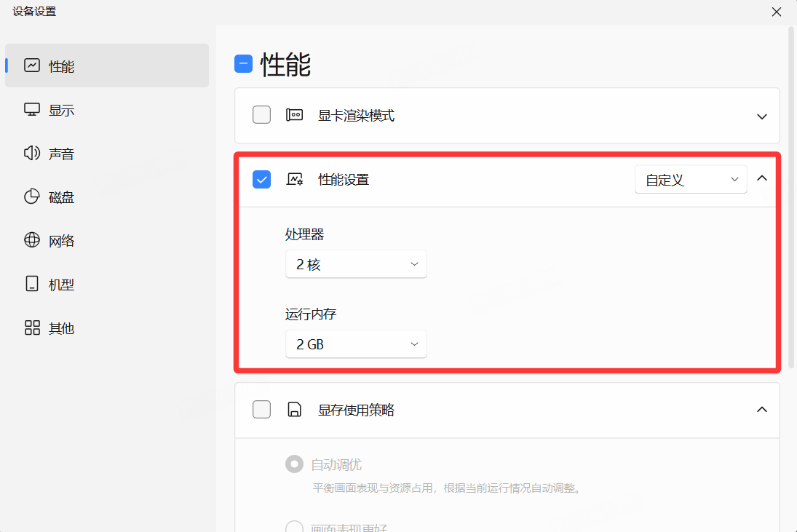Click the 磁盘 pie chart icon
The width and height of the screenshot is (797, 532).
(x=32, y=196)
